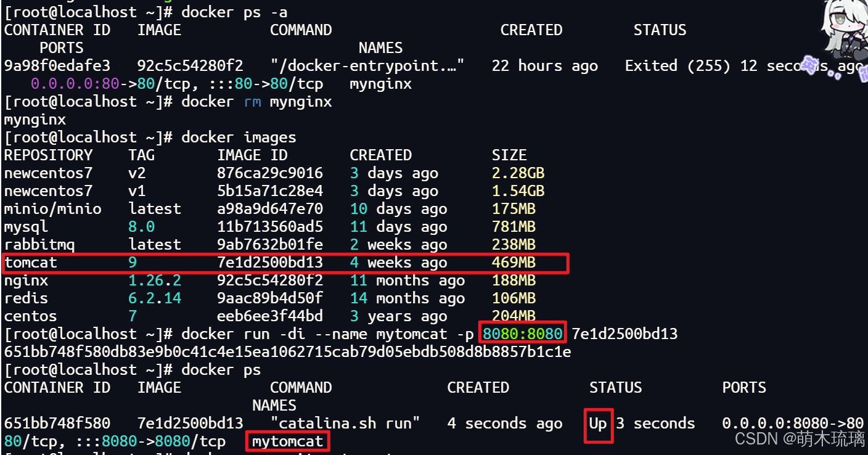The image size is (868, 455).
Task: Click the image ID 876ca29c9016
Action: (x=270, y=173)
